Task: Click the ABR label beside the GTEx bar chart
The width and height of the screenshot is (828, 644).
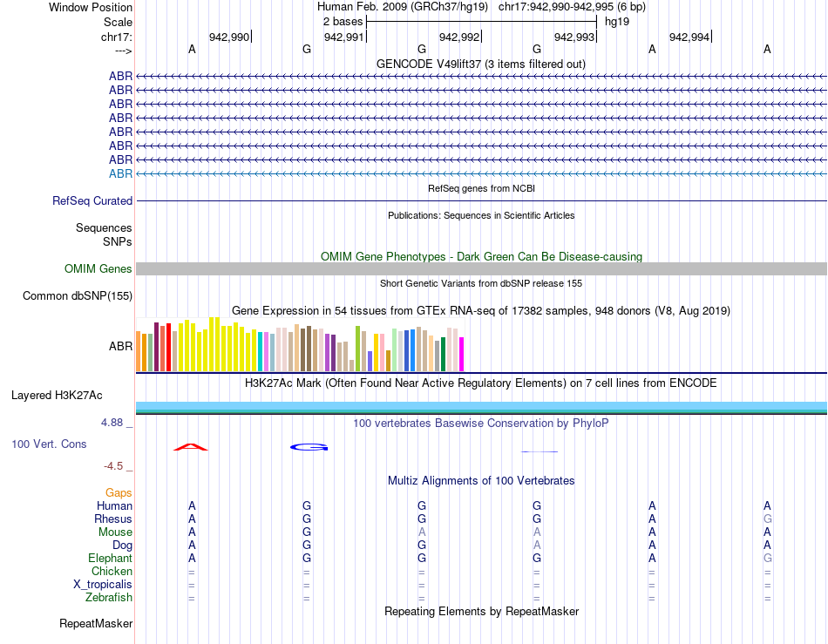Action: click(120, 346)
